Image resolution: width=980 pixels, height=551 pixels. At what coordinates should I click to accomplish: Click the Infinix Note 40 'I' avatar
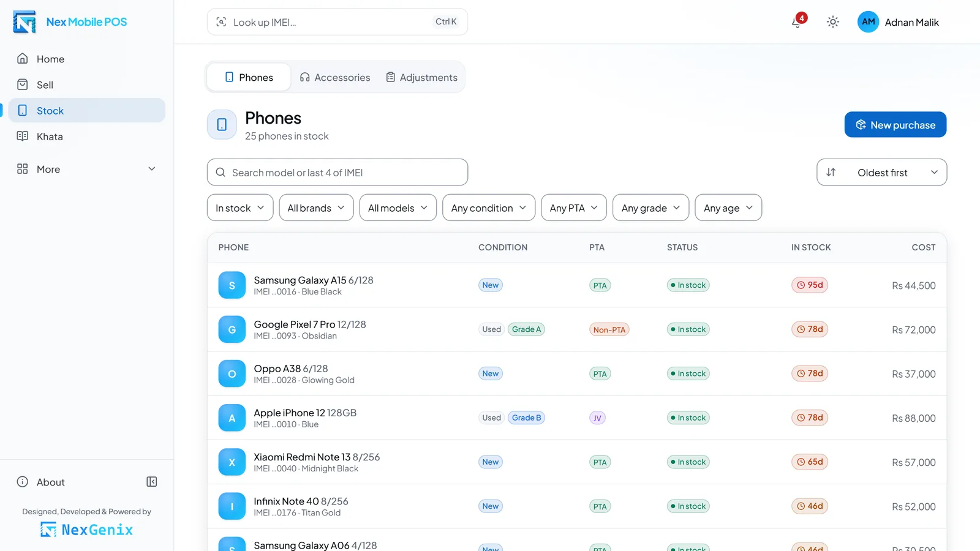tap(232, 506)
